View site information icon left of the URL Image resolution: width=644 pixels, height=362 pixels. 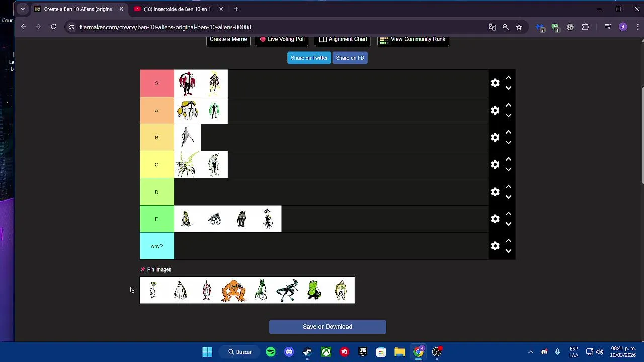(71, 27)
